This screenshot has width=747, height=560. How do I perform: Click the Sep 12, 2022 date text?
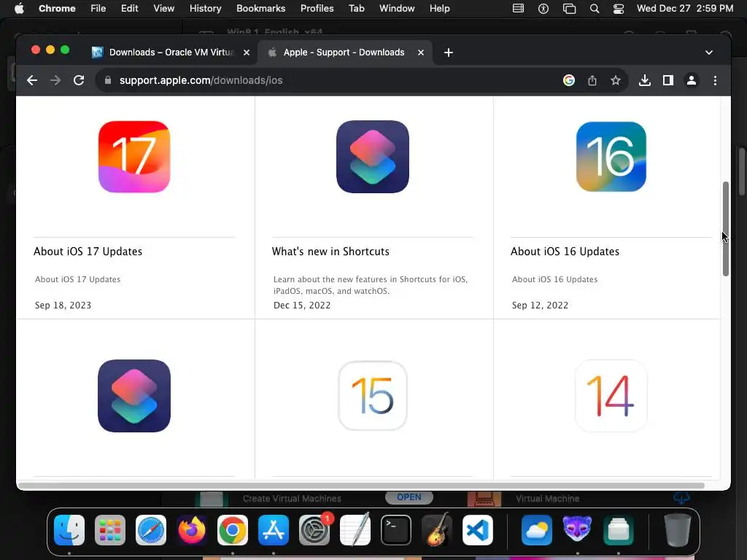pos(540,306)
